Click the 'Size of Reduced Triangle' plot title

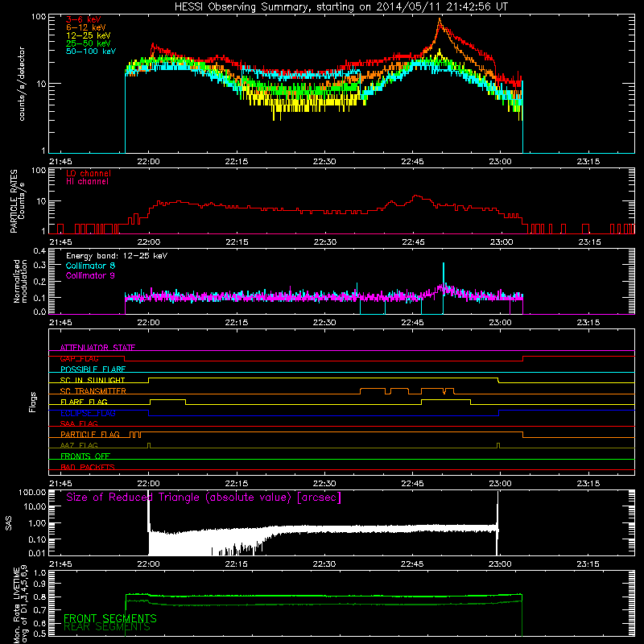[x=204, y=497]
